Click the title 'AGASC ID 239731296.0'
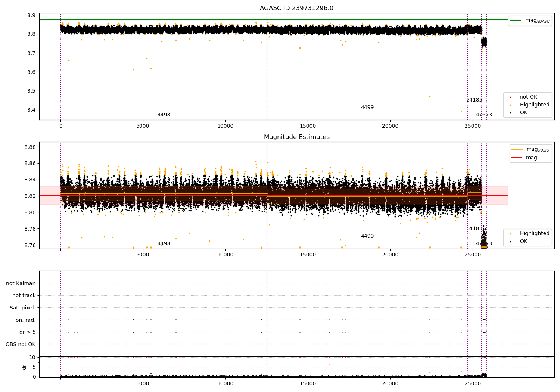Viewport: 560px width, 392px height. 296,8
